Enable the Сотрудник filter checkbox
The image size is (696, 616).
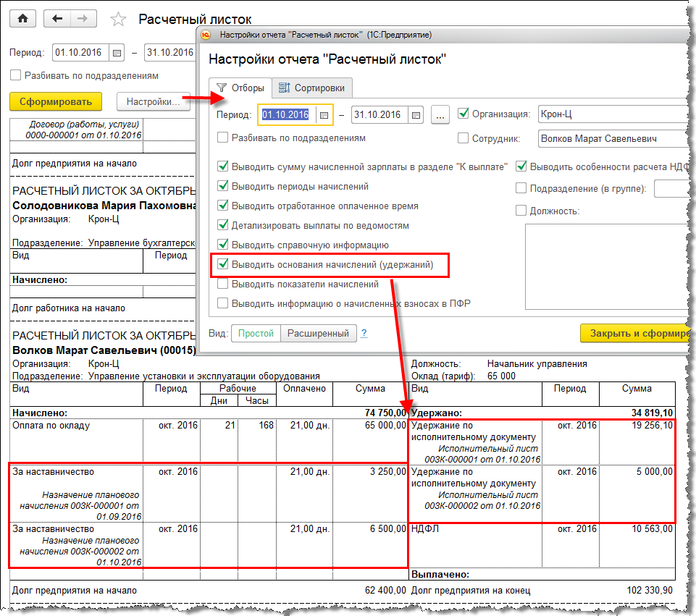[463, 138]
